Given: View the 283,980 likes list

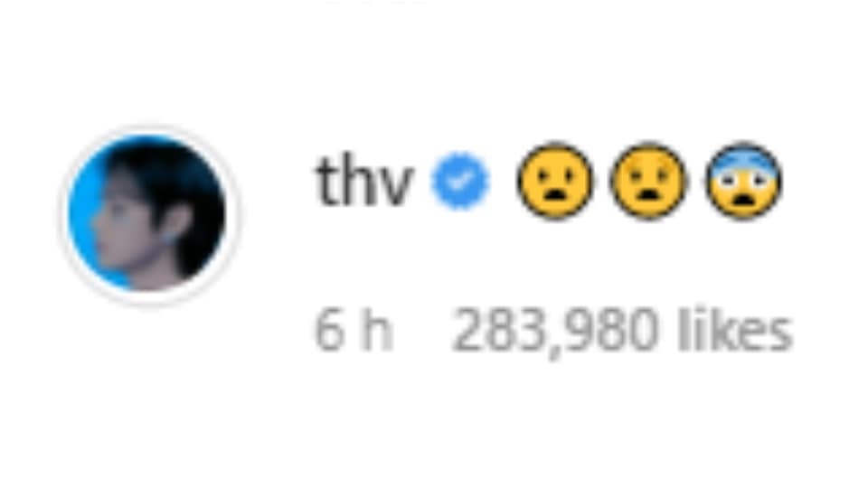Looking at the screenshot, I should 622,332.
